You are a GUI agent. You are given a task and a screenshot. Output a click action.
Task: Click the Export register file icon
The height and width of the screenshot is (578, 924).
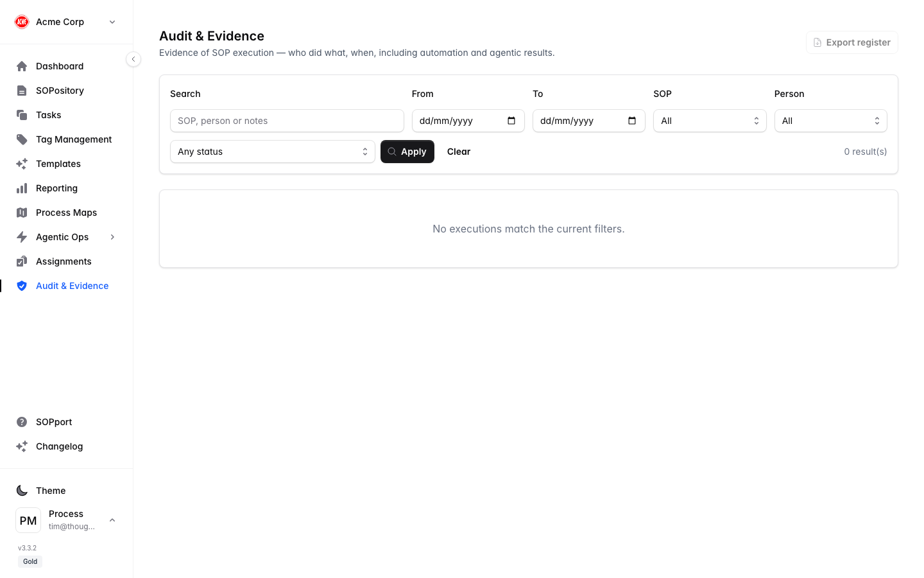[x=817, y=42]
